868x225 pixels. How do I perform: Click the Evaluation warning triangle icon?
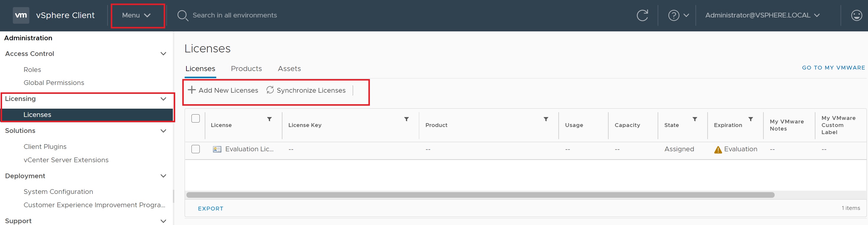point(718,149)
